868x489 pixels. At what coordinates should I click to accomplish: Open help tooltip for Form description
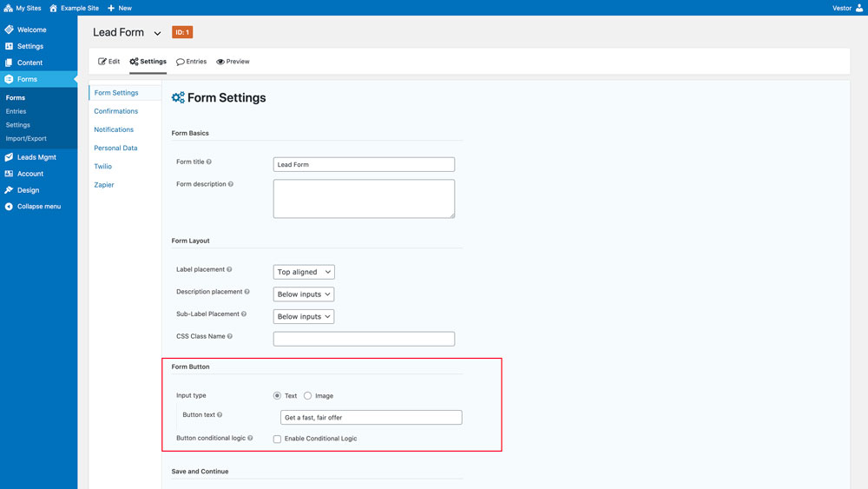pyautogui.click(x=231, y=184)
